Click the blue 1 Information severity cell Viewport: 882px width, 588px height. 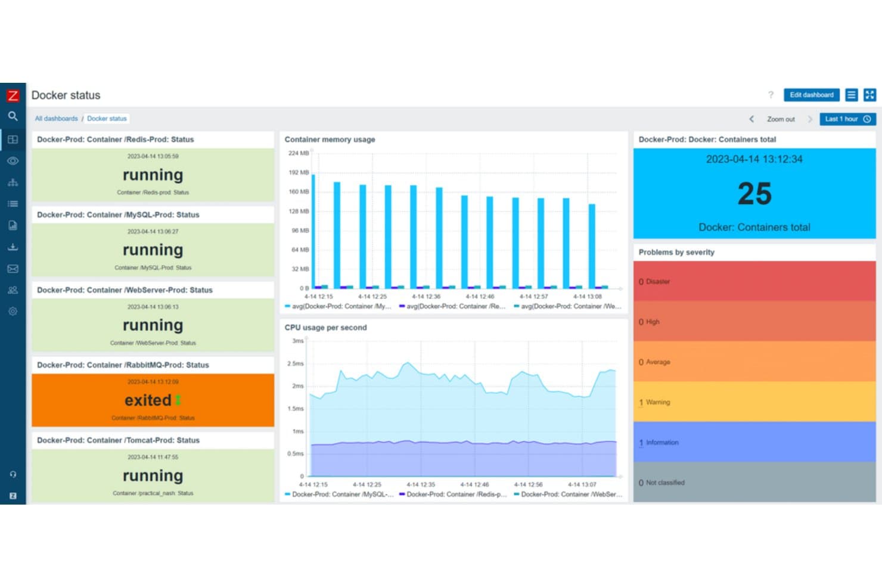[x=754, y=442]
